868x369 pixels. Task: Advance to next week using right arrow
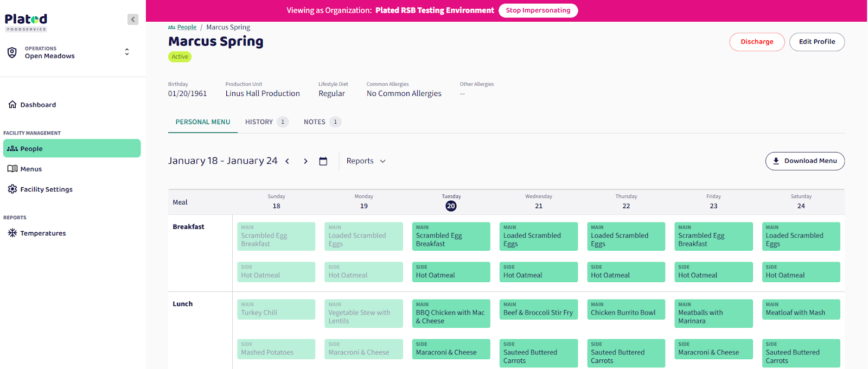305,161
